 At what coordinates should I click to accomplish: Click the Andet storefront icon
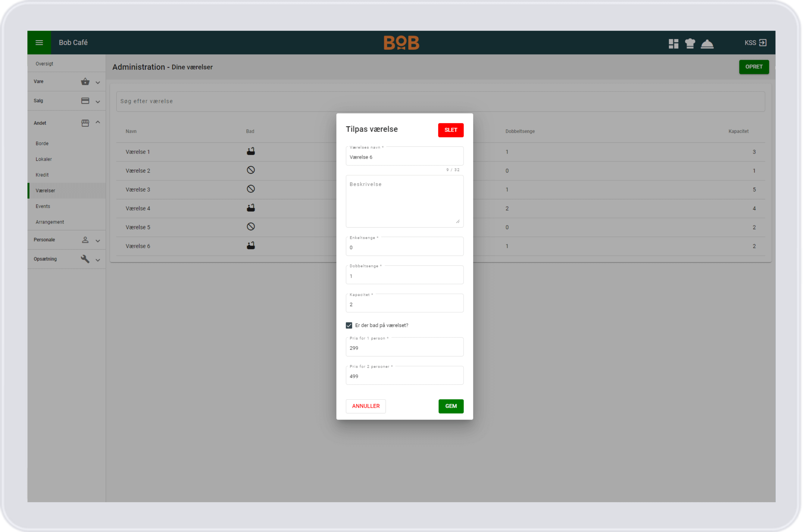85,123
